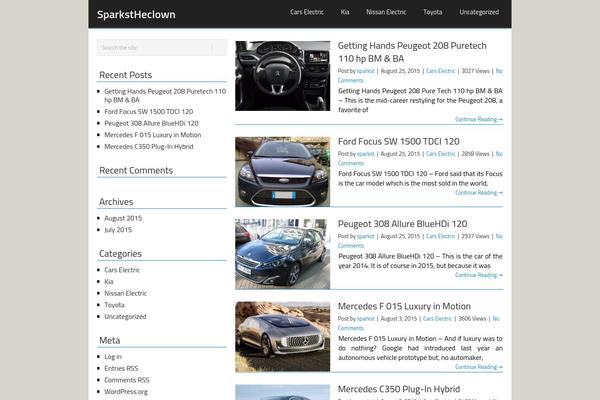Open article title Ford Focus SW 1500 TDCI 120
This screenshot has height=400, width=600.
[398, 142]
